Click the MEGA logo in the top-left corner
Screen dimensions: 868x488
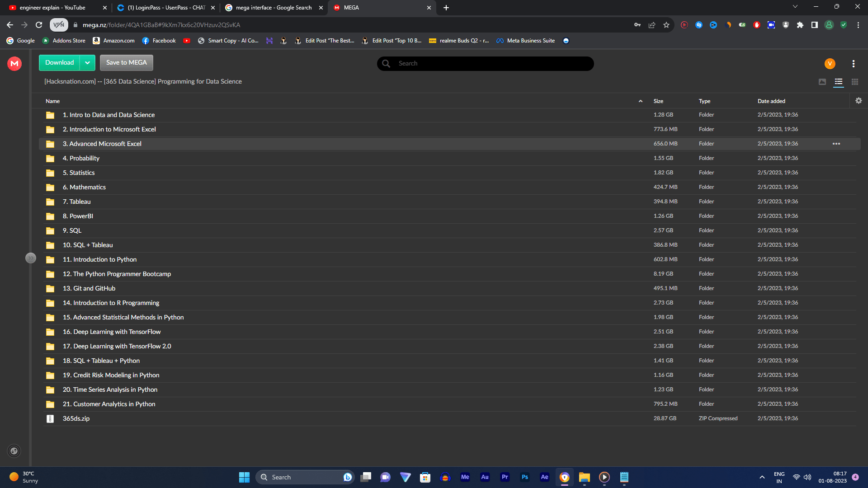tap(14, 63)
